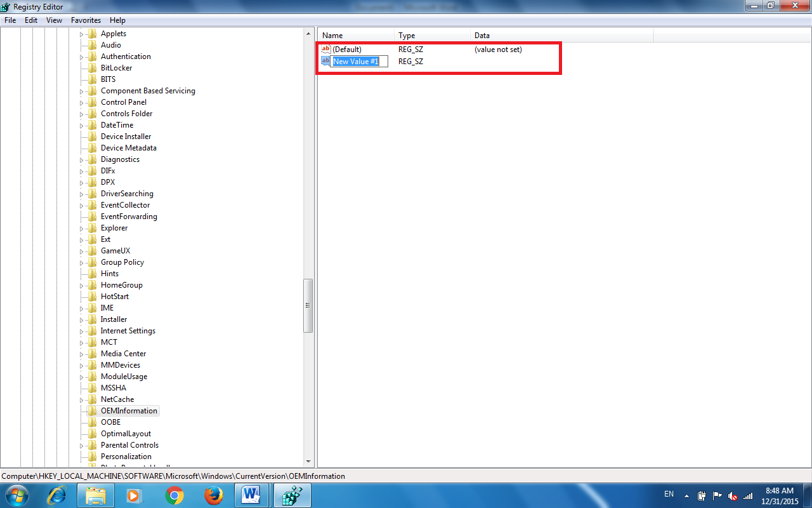Click the Device Installer folder icon
This screenshot has width=812, height=508.
point(93,137)
